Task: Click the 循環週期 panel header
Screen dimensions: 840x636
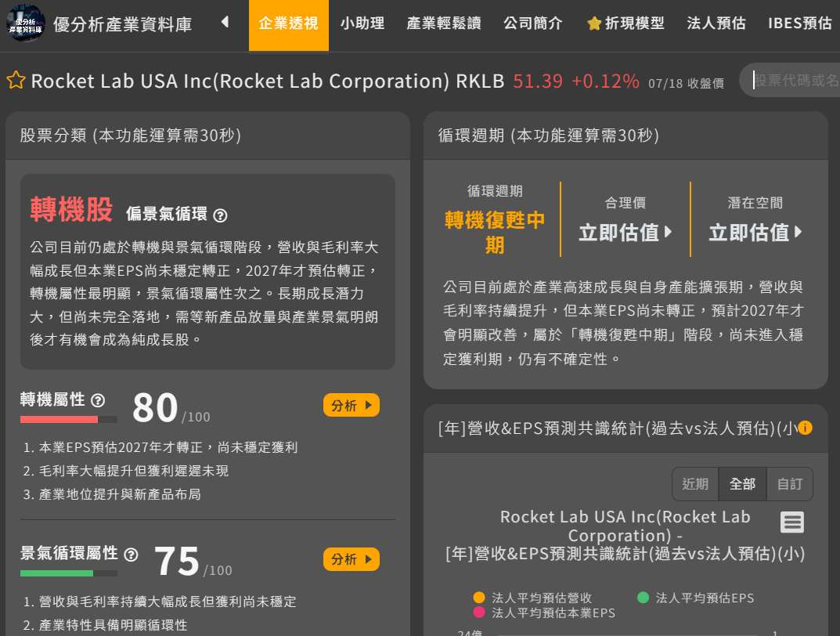Action: coord(625,136)
